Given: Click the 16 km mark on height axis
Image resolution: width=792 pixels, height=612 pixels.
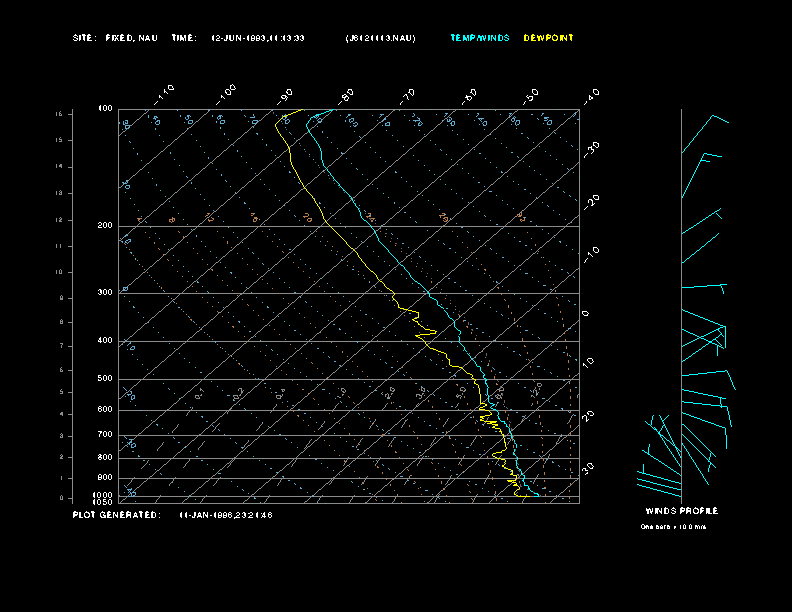Looking at the screenshot, I should pos(59,114).
